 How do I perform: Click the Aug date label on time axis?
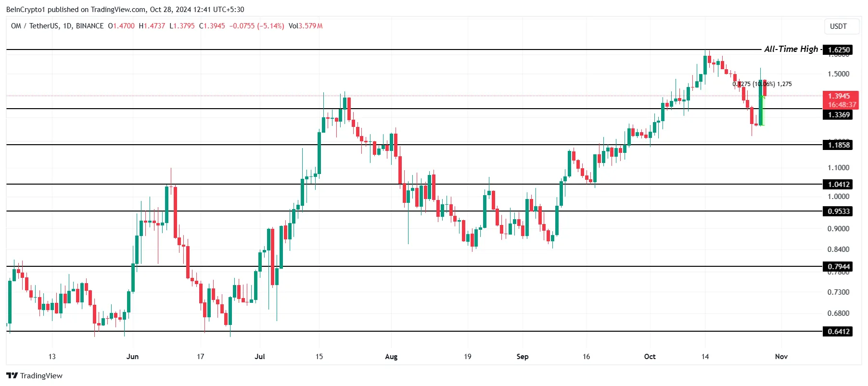391,356
